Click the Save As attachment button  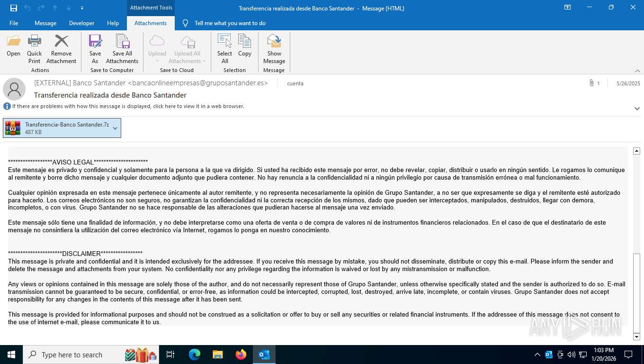(x=95, y=49)
